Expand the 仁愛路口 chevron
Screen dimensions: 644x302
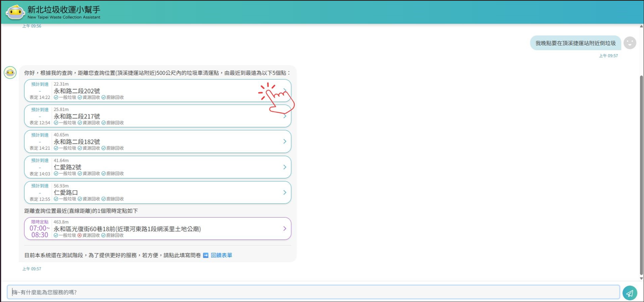pyautogui.click(x=285, y=193)
